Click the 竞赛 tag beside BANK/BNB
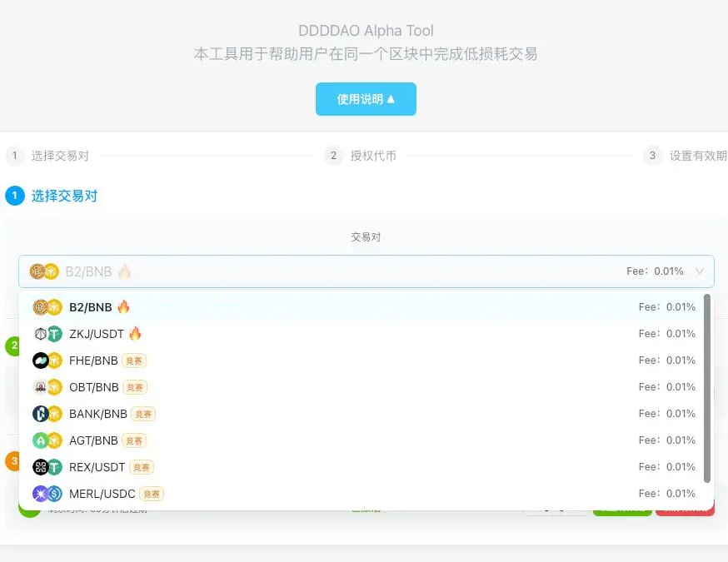Viewport: 728px width, 562px height. pyautogui.click(x=143, y=414)
